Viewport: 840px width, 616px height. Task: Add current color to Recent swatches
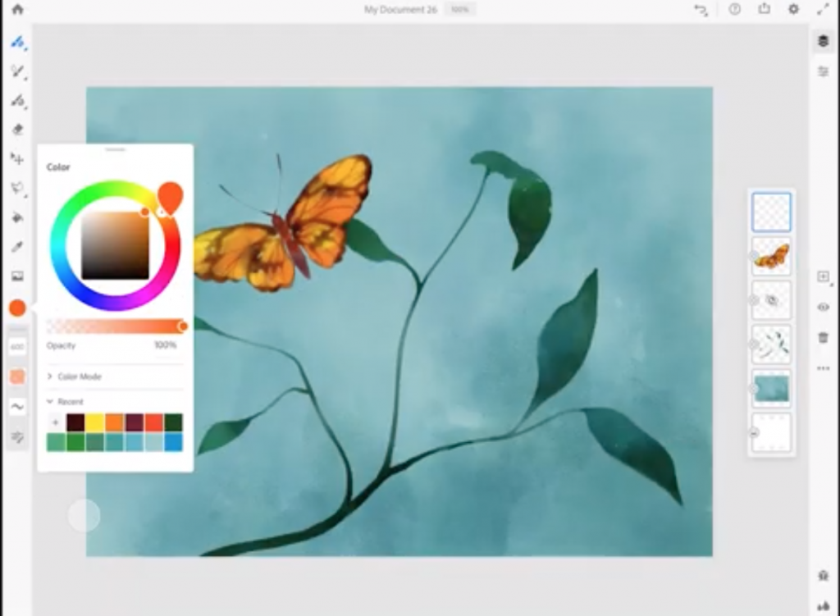pos(56,422)
